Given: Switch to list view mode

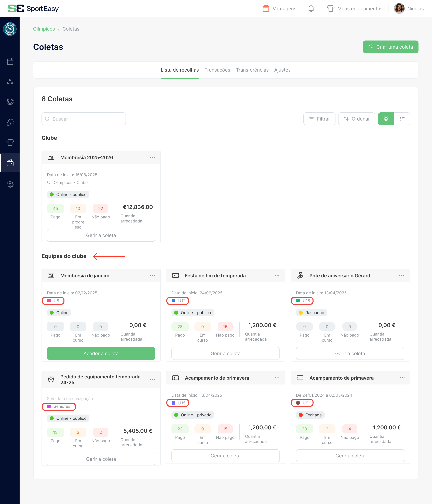Looking at the screenshot, I should pyautogui.click(x=402, y=119).
